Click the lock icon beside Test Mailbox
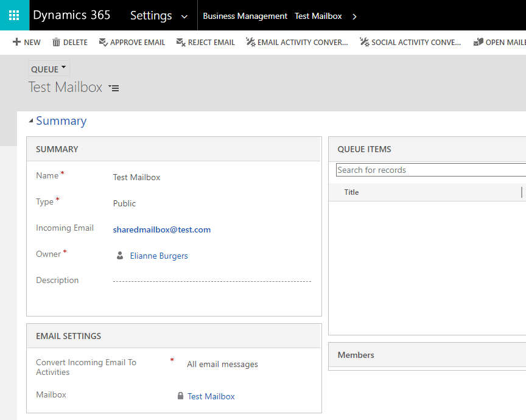526x420 pixels. [x=180, y=396]
